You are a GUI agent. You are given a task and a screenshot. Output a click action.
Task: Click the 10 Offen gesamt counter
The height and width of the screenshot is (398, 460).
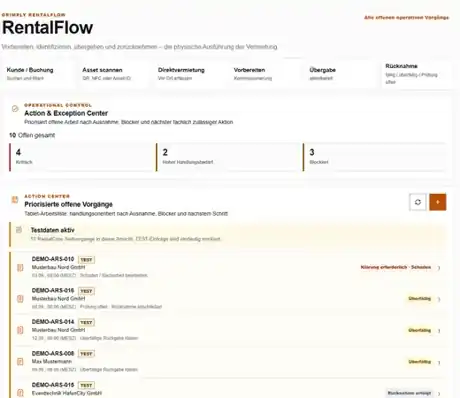(32, 135)
